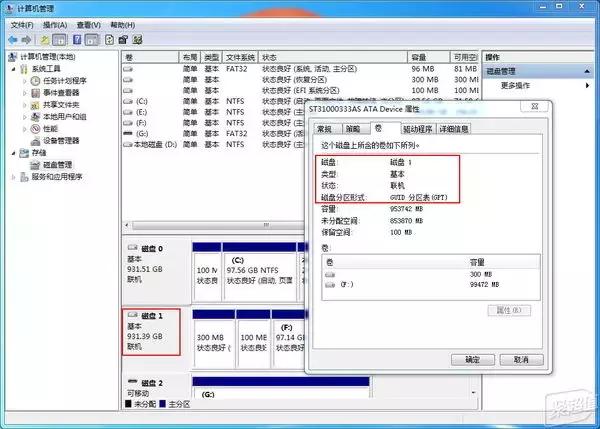This screenshot has height=429, width=600.
Task: Click the 取消 button
Action: (521, 360)
